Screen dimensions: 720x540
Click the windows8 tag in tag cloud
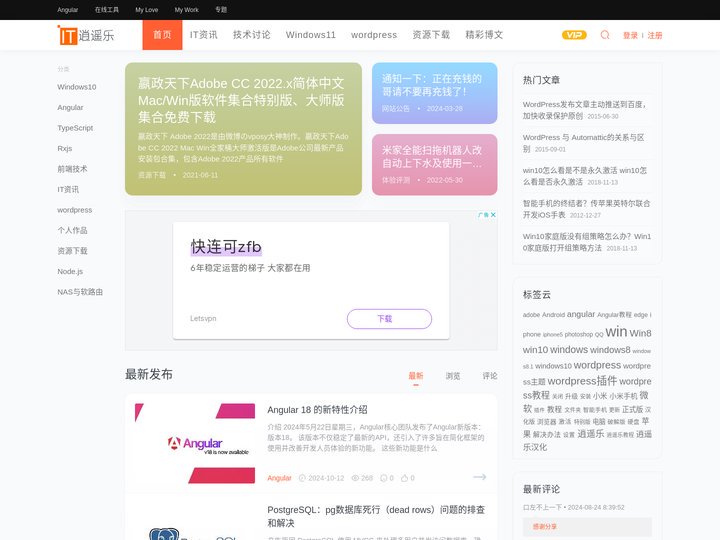(x=610, y=350)
